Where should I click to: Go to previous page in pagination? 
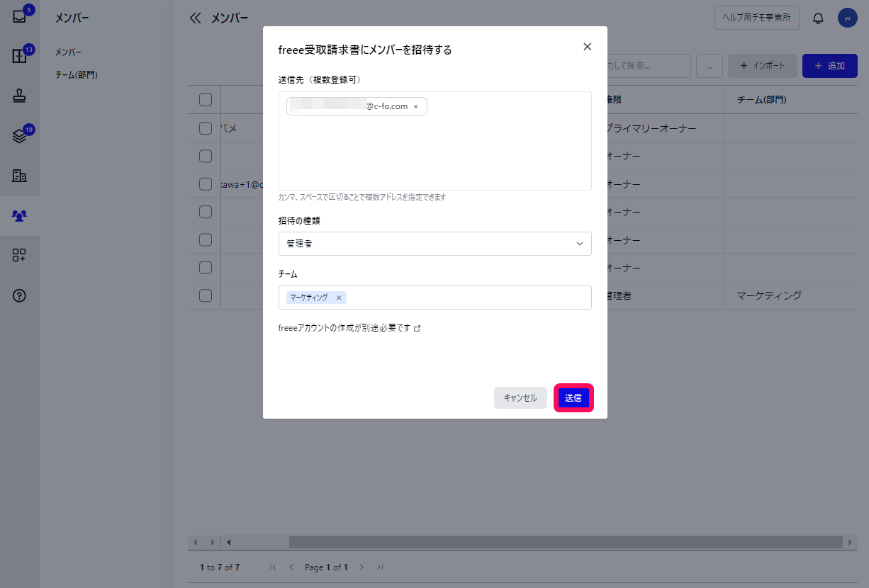291,567
